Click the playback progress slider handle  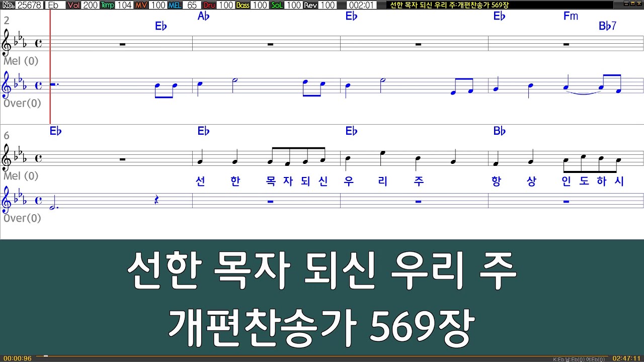pyautogui.click(x=45, y=356)
